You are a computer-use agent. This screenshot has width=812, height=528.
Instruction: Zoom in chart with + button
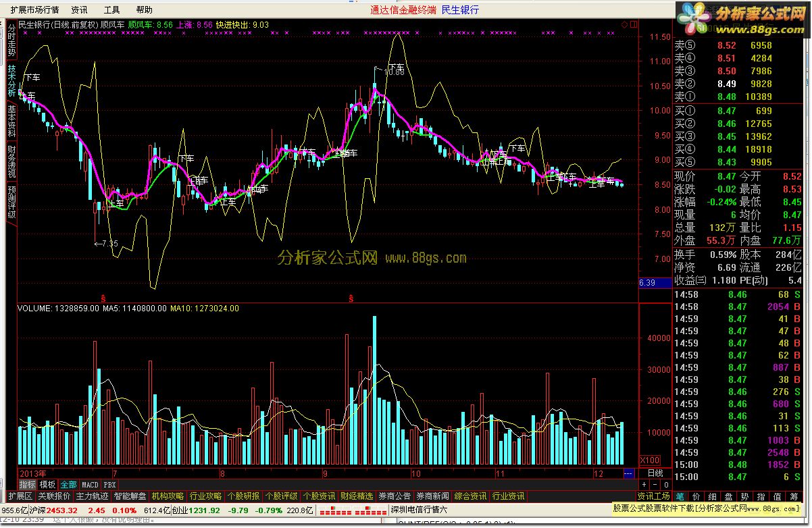644,484
